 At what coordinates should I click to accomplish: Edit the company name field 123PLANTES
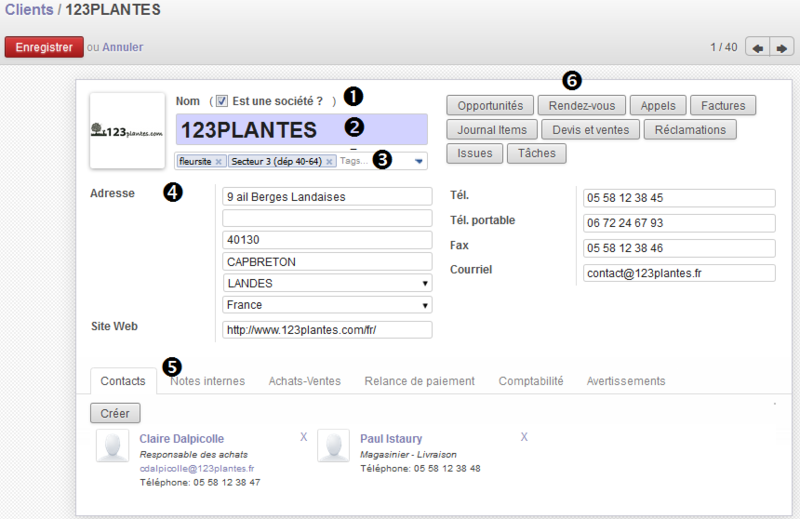pyautogui.click(x=302, y=130)
